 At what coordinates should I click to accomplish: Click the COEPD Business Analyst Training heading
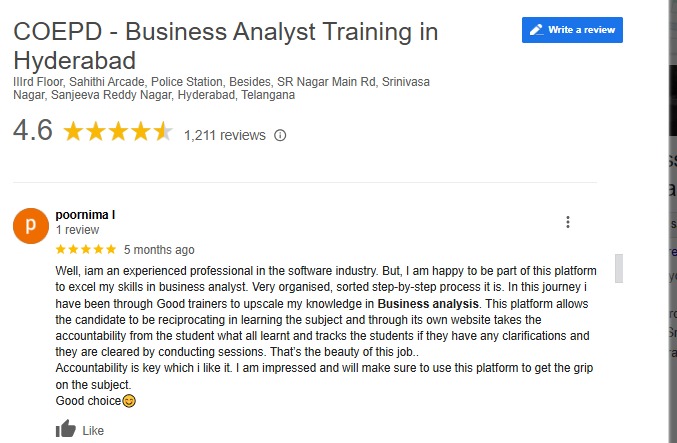click(225, 45)
